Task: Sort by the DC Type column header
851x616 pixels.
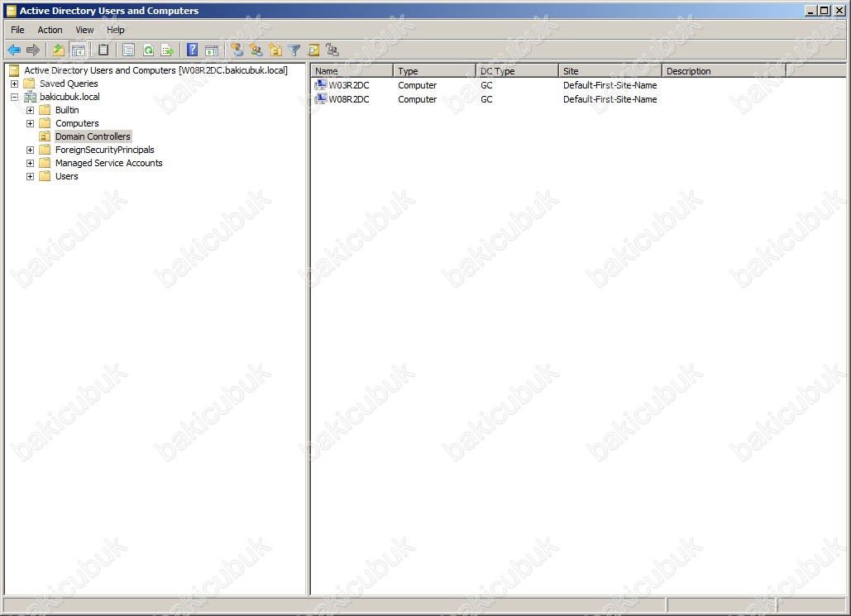Action: (517, 71)
